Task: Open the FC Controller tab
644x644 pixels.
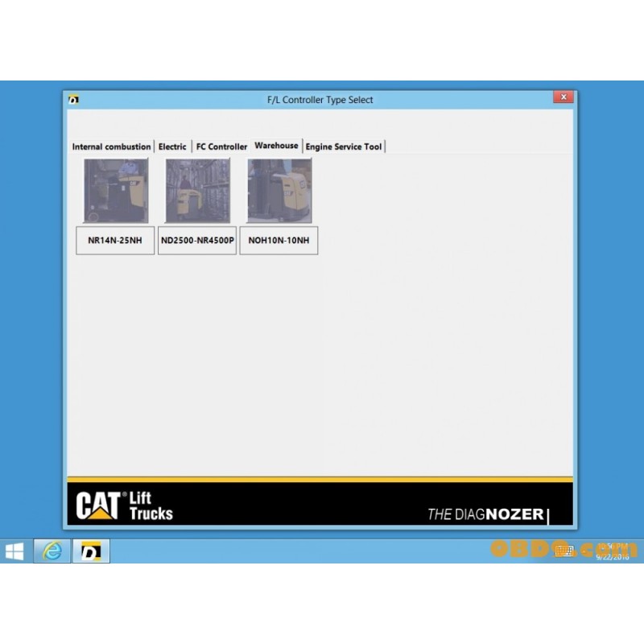Action: pyautogui.click(x=221, y=147)
